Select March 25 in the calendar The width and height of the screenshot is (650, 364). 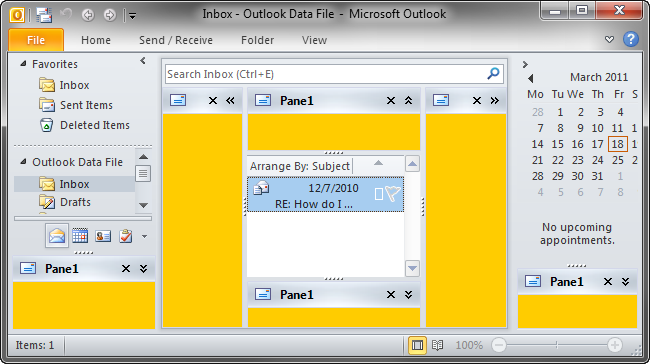coord(618,160)
